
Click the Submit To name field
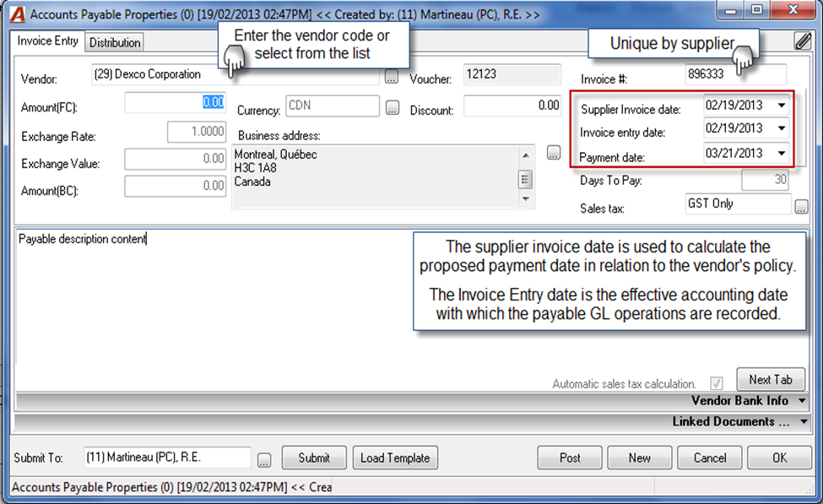pyautogui.click(x=167, y=458)
